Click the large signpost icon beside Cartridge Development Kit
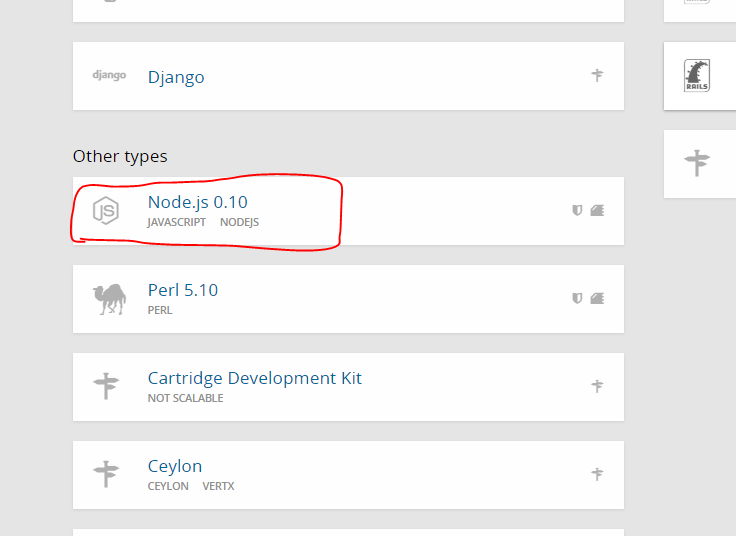The width and height of the screenshot is (736, 536). 106,386
